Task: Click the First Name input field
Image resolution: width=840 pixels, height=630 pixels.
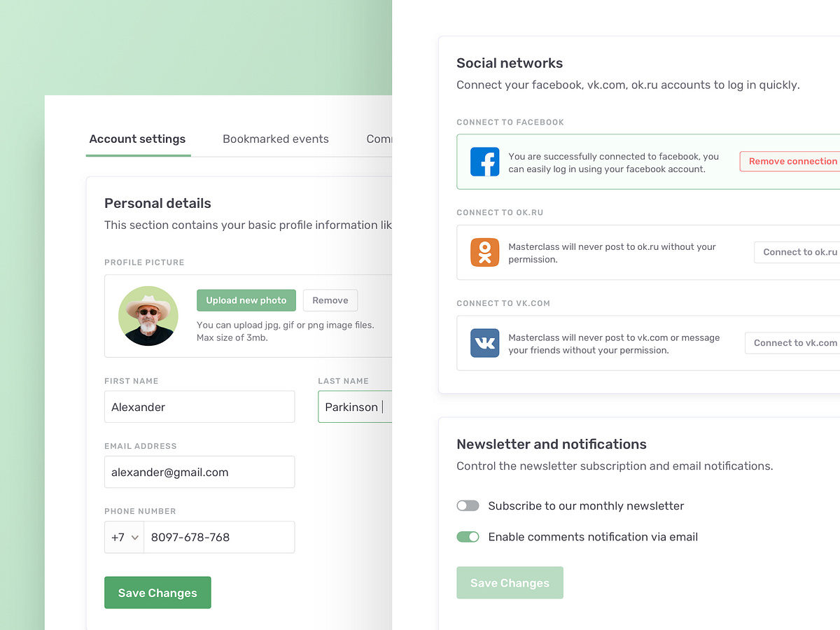Action: click(x=199, y=407)
